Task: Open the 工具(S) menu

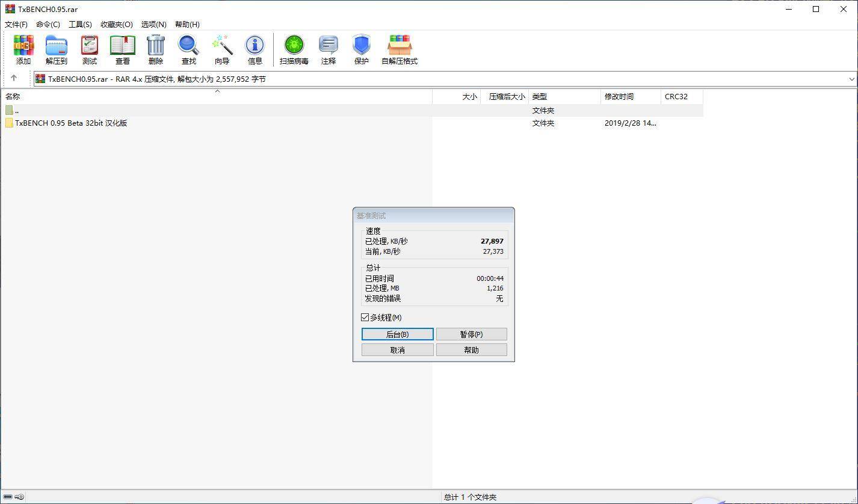Action: (x=80, y=24)
